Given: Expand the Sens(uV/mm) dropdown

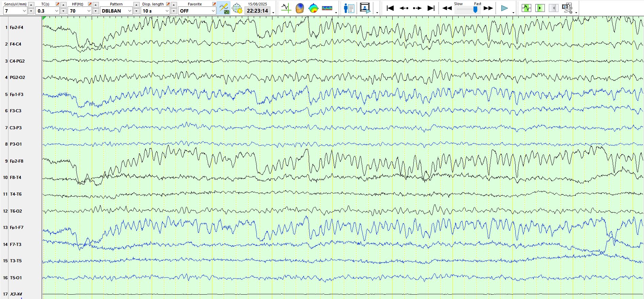Looking at the screenshot, I should click(24, 11).
